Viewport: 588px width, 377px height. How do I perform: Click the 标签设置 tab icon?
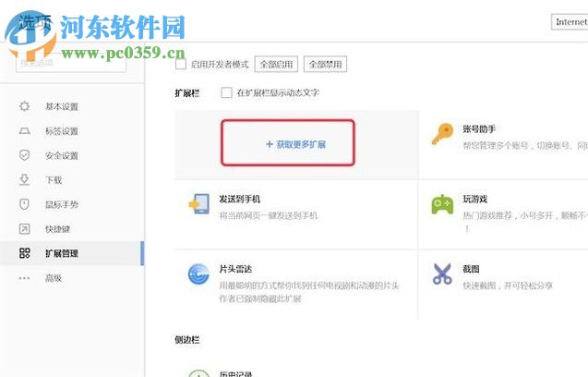(x=24, y=131)
